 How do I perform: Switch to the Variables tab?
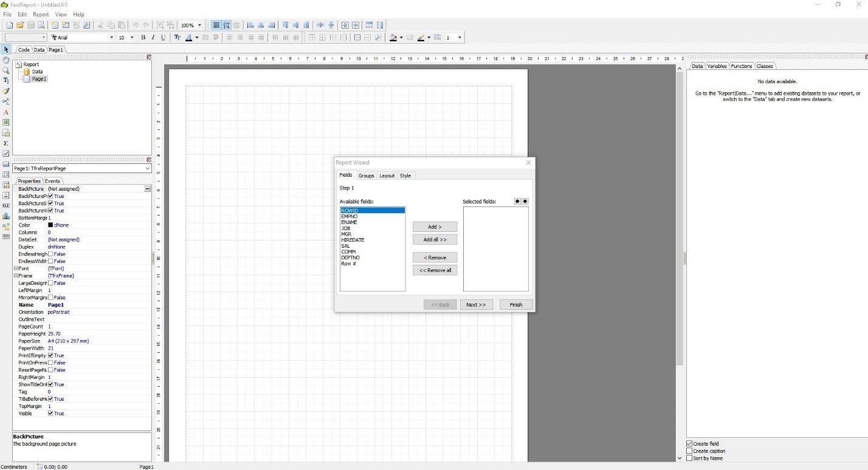click(717, 66)
